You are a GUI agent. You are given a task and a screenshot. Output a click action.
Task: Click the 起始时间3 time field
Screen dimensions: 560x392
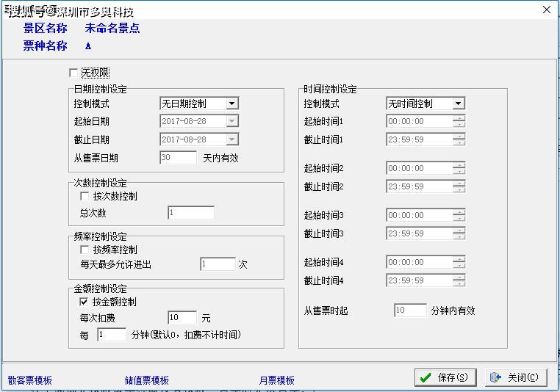420,215
